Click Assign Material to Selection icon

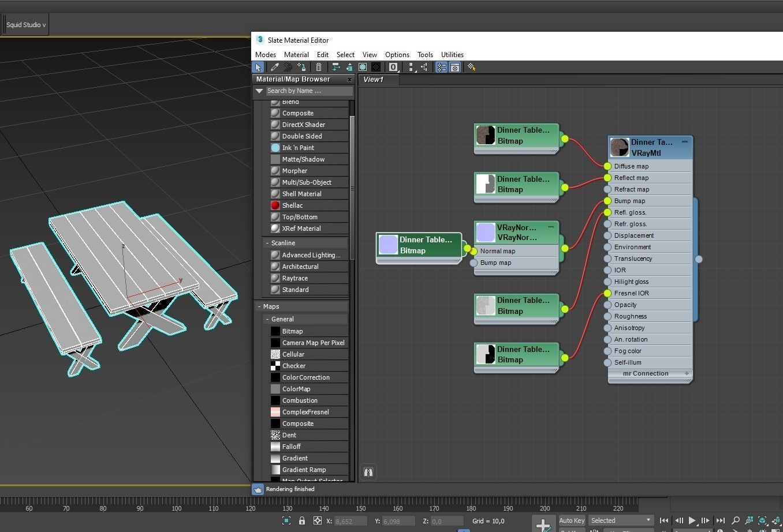(x=301, y=68)
